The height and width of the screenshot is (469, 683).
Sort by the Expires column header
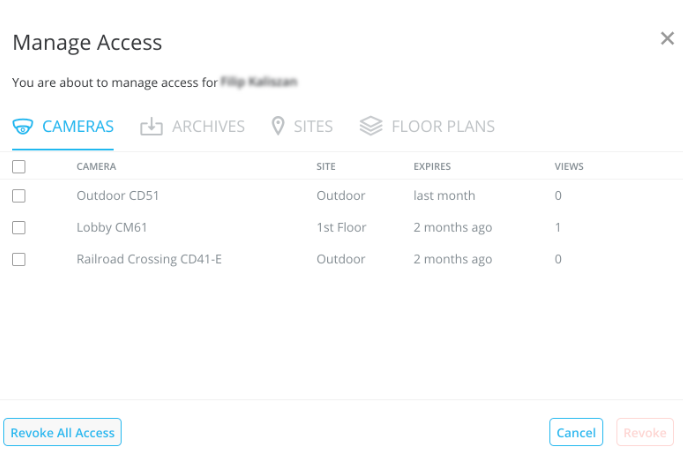coord(432,167)
